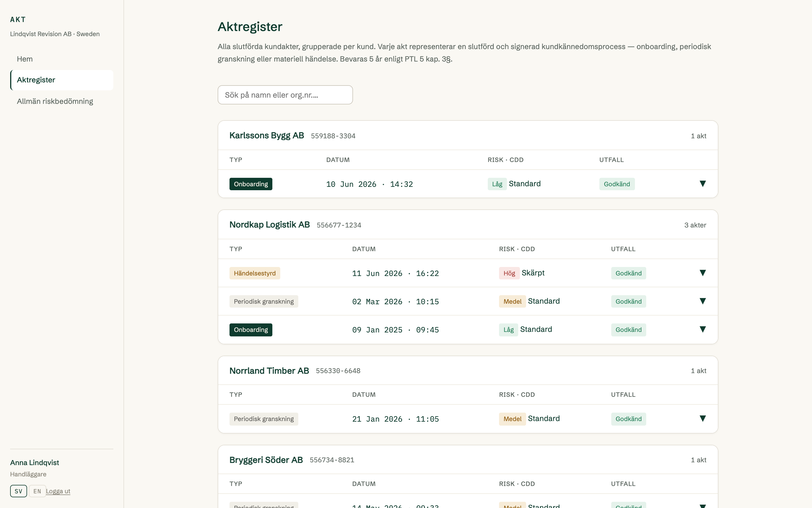The height and width of the screenshot is (508, 812).
Task: Click the '3 akter' count on Nordkap Logistik
Action: point(695,225)
